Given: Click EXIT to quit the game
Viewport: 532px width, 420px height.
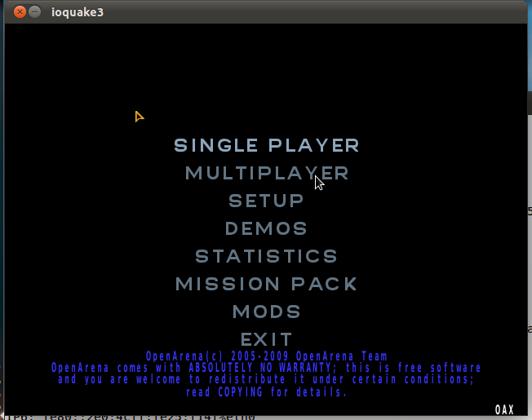Looking at the screenshot, I should coord(266,338).
